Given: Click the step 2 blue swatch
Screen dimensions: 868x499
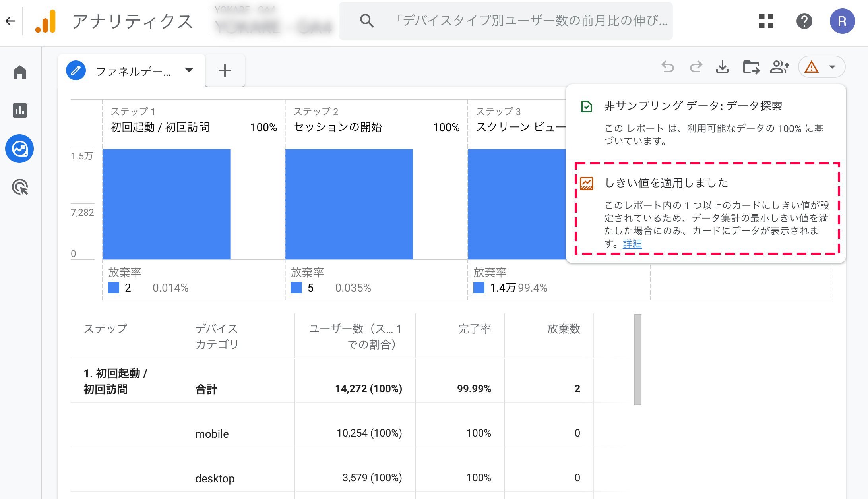Looking at the screenshot, I should tap(296, 288).
